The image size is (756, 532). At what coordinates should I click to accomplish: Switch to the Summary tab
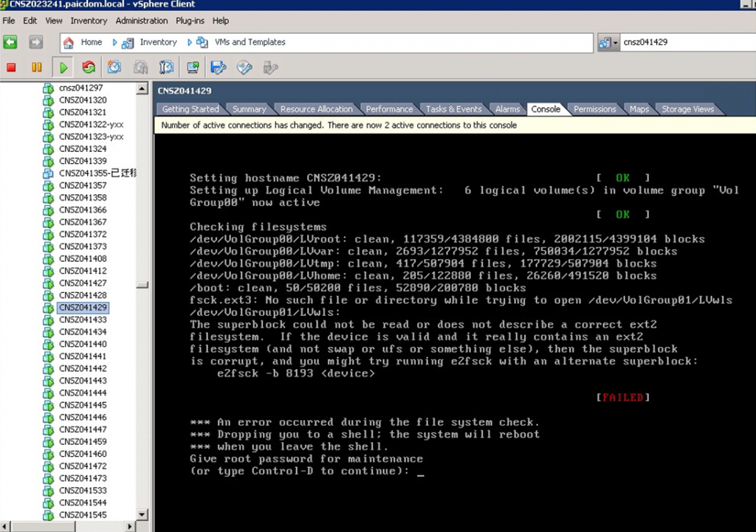click(x=250, y=109)
